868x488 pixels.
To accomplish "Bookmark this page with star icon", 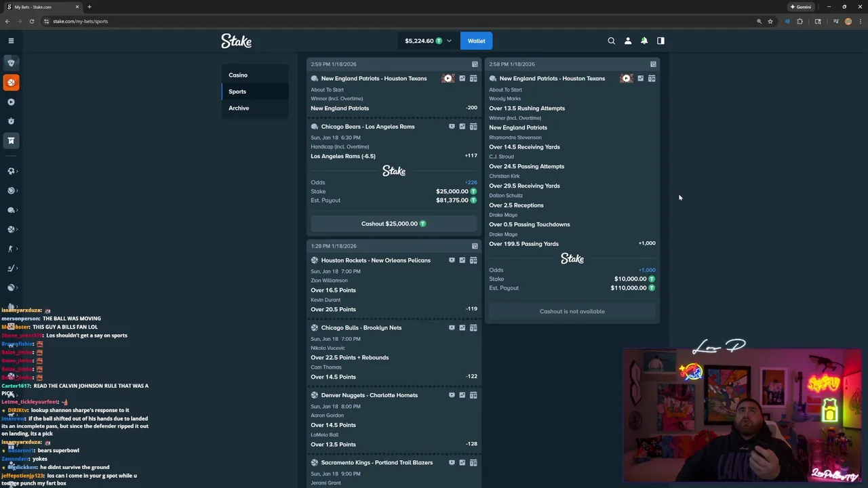I will (x=770, y=21).
